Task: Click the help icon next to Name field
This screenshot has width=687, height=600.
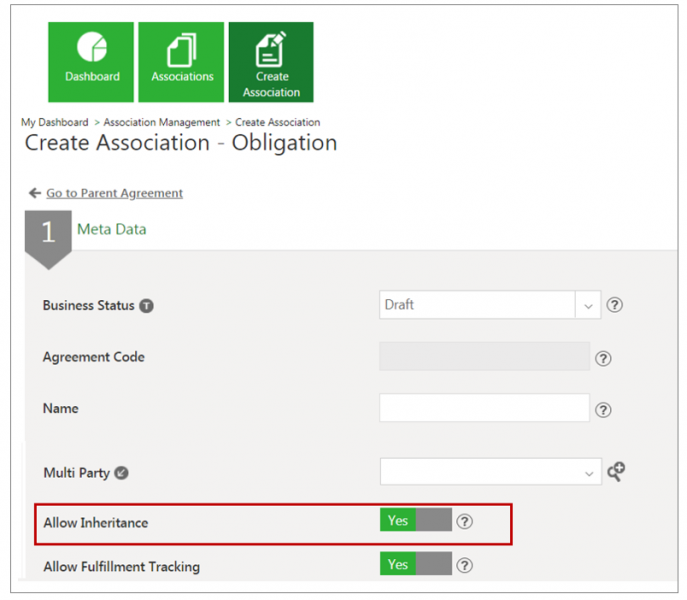Action: pos(603,410)
